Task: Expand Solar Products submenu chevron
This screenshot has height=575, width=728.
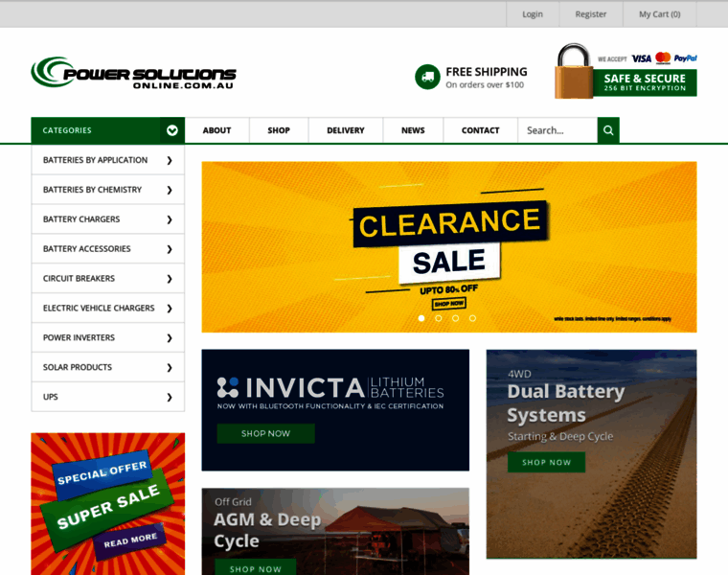Action: click(x=170, y=368)
